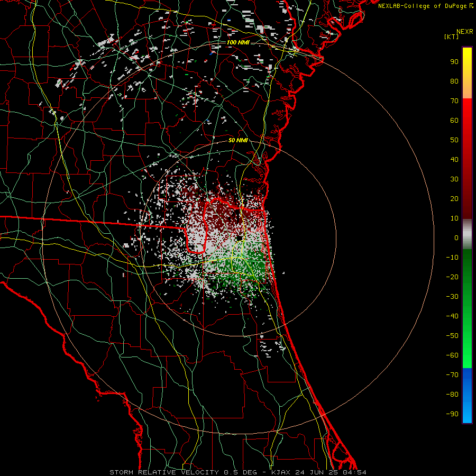The height and width of the screenshot is (476, 476).
Task: Select the -30 knot scale label
Action: point(452,297)
